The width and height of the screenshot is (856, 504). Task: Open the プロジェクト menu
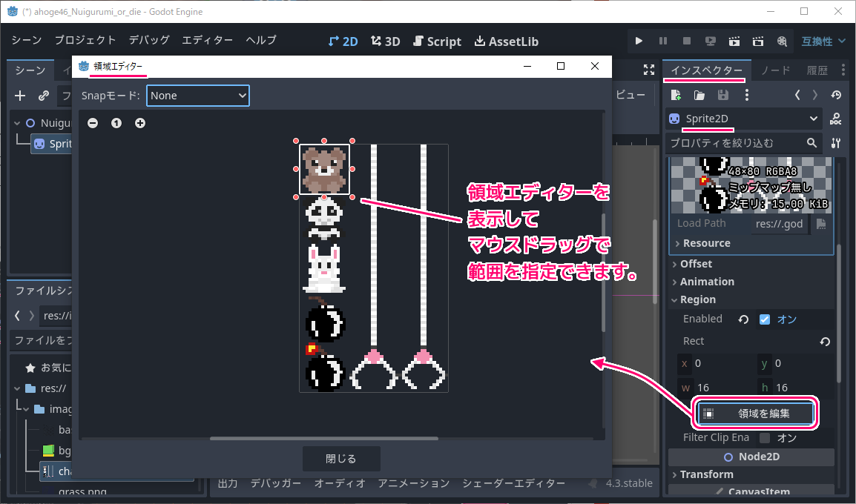coord(85,40)
